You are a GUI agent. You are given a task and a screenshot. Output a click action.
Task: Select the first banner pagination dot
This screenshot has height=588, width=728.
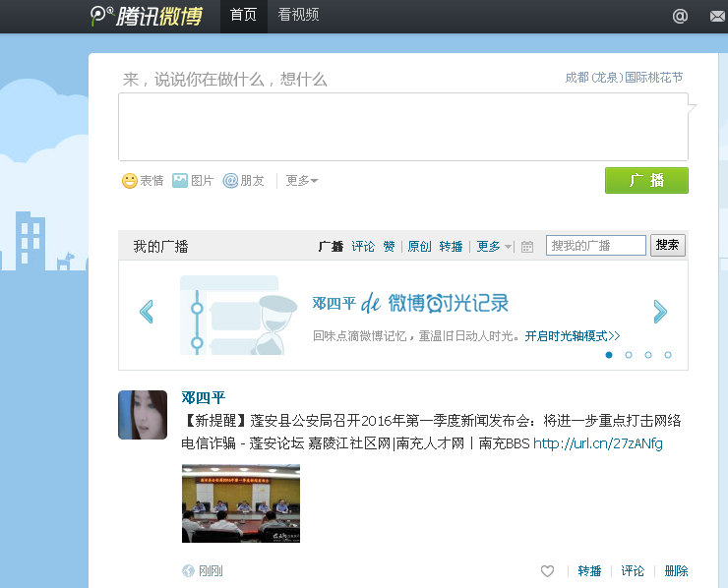pos(609,355)
